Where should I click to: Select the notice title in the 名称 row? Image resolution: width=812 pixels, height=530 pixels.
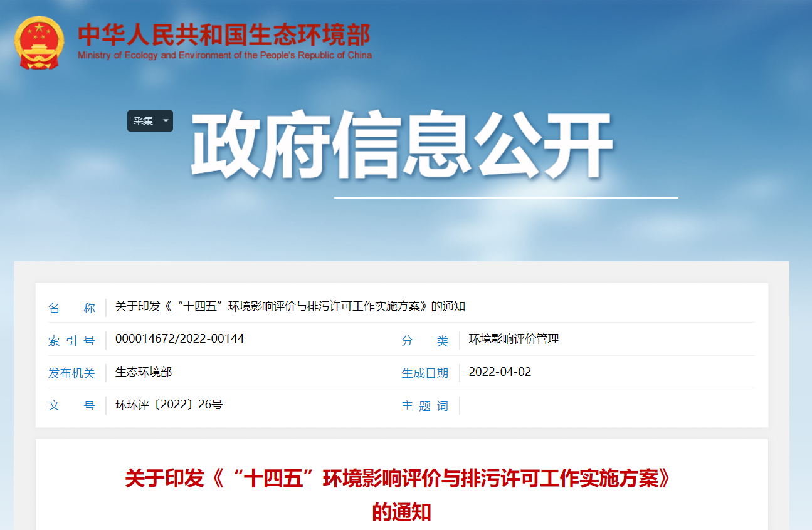click(x=290, y=306)
